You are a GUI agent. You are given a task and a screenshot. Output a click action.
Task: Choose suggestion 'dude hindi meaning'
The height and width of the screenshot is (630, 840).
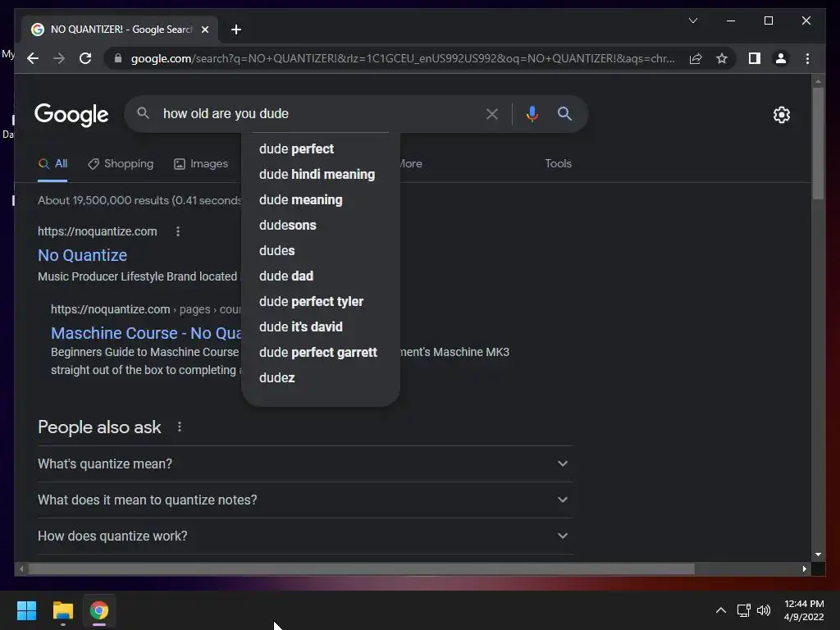click(x=317, y=175)
